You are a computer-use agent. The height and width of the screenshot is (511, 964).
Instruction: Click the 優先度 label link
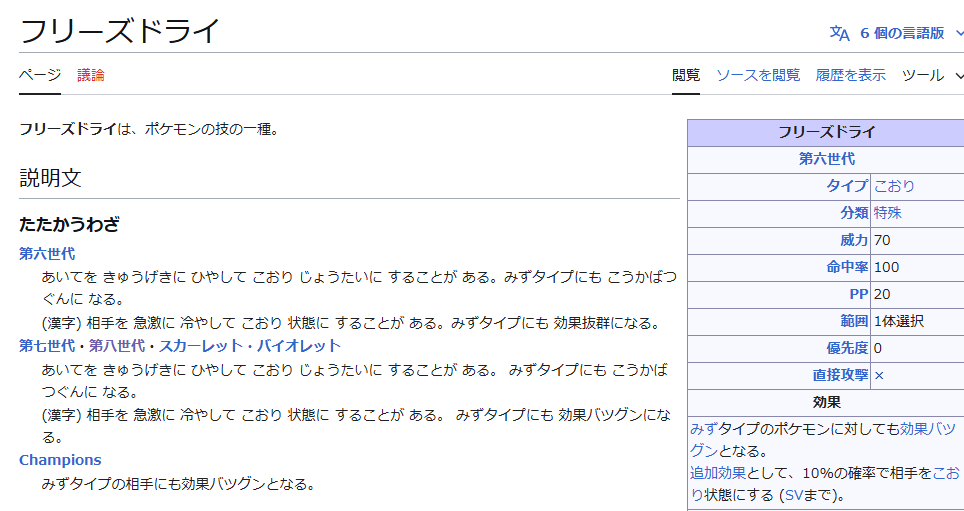[x=847, y=348]
